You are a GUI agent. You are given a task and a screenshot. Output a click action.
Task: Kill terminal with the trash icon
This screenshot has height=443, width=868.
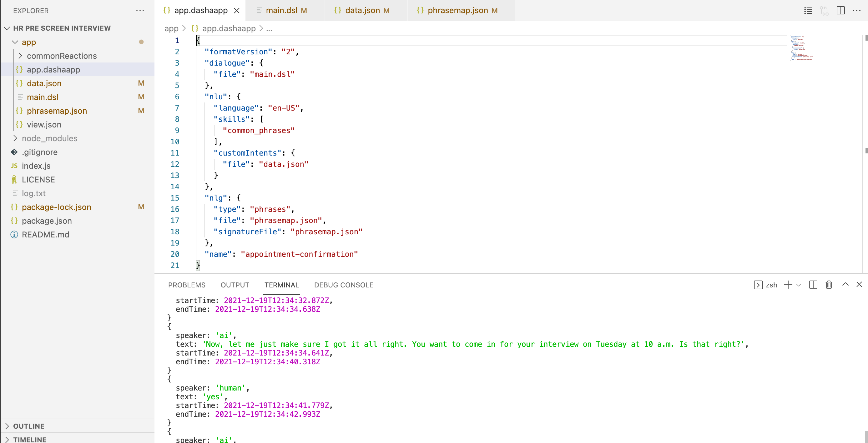pyautogui.click(x=829, y=285)
